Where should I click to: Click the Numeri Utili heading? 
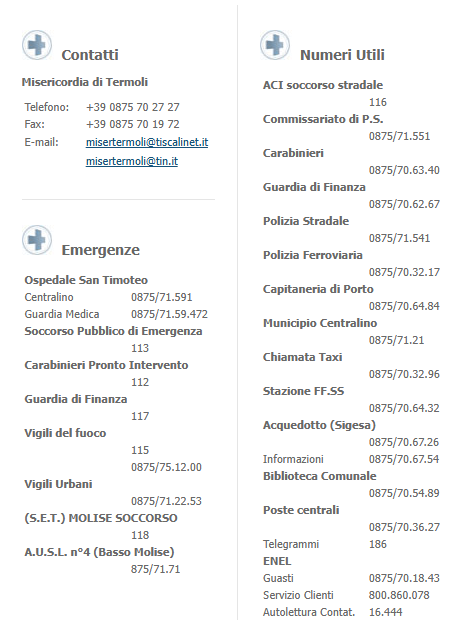[342, 55]
